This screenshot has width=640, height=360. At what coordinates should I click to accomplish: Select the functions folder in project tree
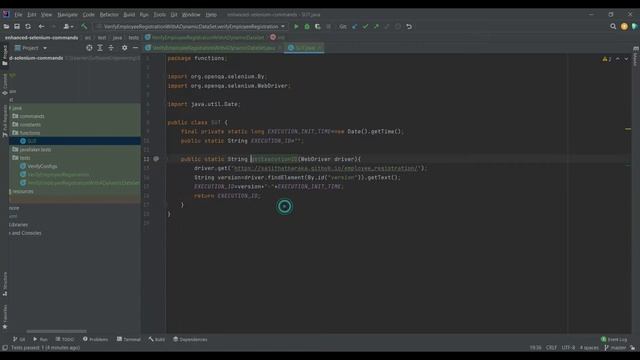pos(30,133)
